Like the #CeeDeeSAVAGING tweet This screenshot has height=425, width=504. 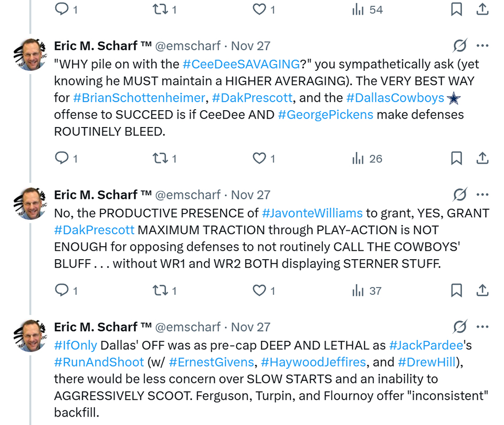[x=259, y=158]
